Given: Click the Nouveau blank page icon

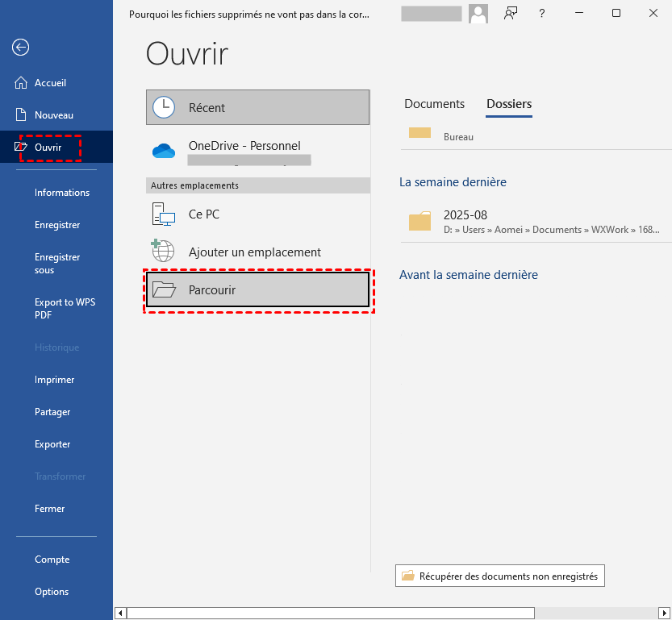Looking at the screenshot, I should 21,114.
